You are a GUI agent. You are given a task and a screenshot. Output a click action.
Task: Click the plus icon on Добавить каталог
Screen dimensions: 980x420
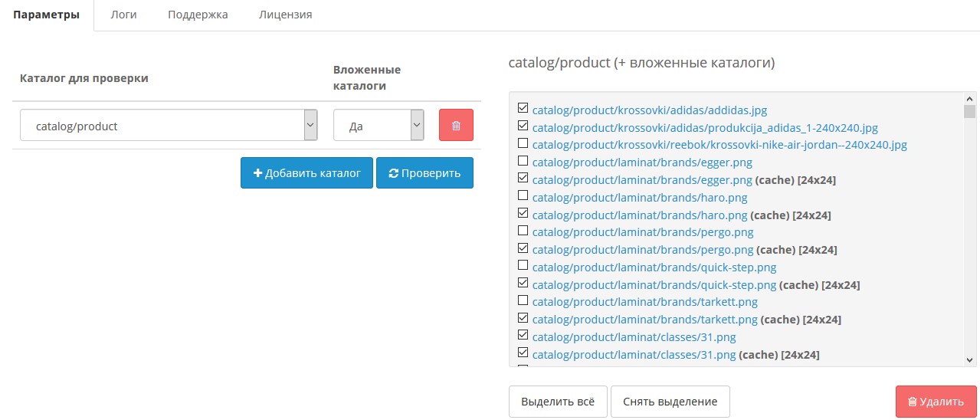point(258,173)
